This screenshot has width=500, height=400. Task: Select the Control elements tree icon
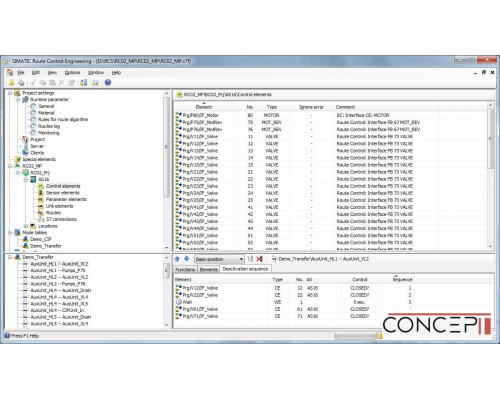(x=41, y=186)
